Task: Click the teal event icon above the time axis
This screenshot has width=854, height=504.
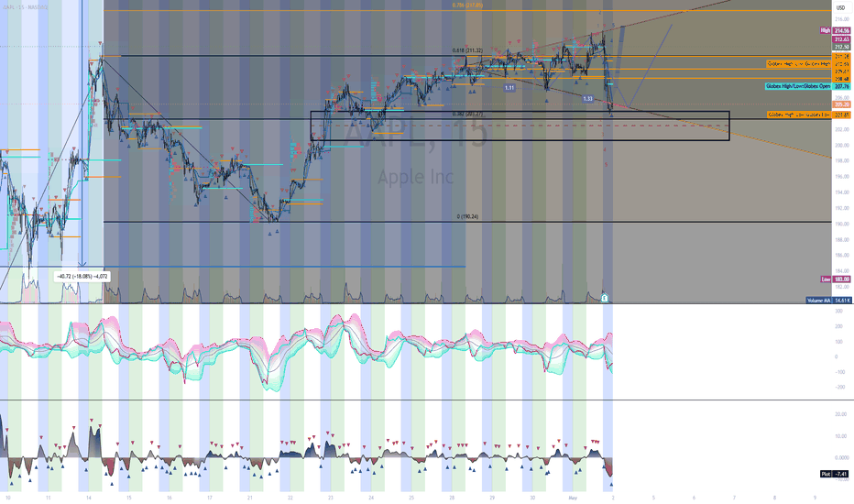Action: point(605,298)
